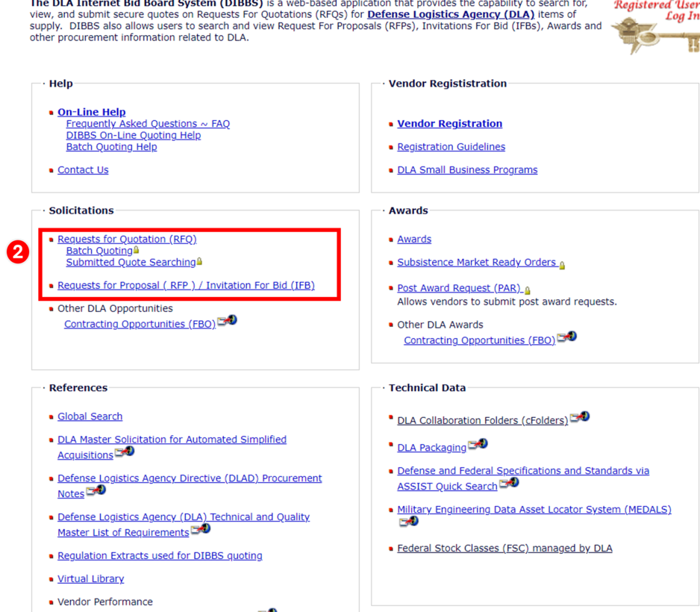Visit the Contact Us link

coord(83,170)
